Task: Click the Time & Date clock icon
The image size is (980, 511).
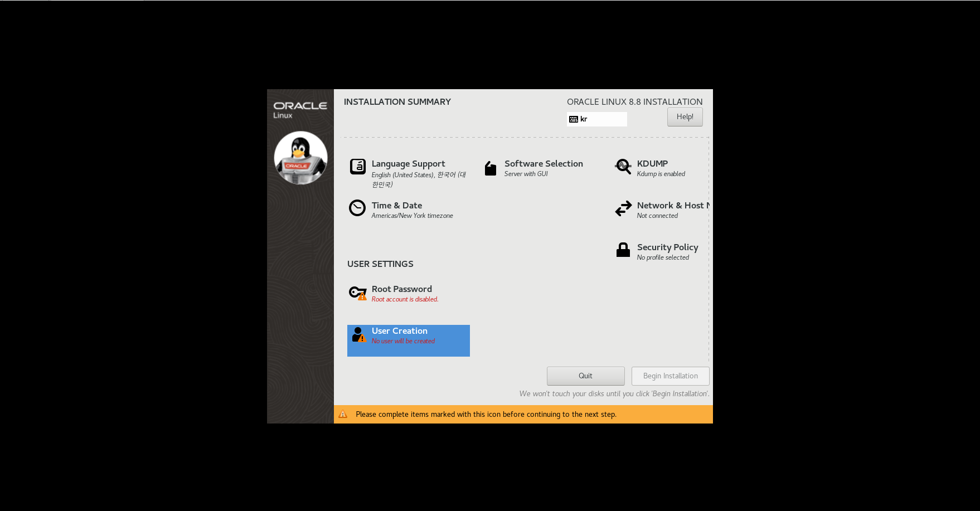Action: coord(357,208)
